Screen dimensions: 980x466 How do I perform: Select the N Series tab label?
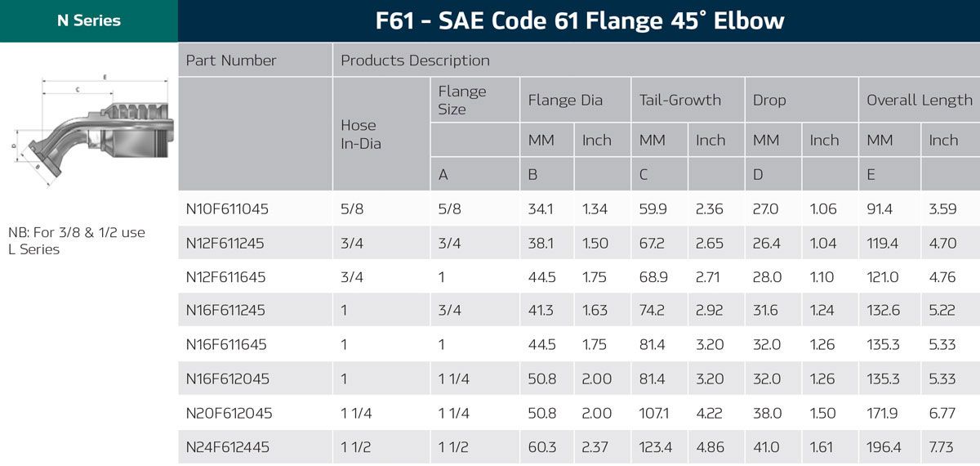88,21
